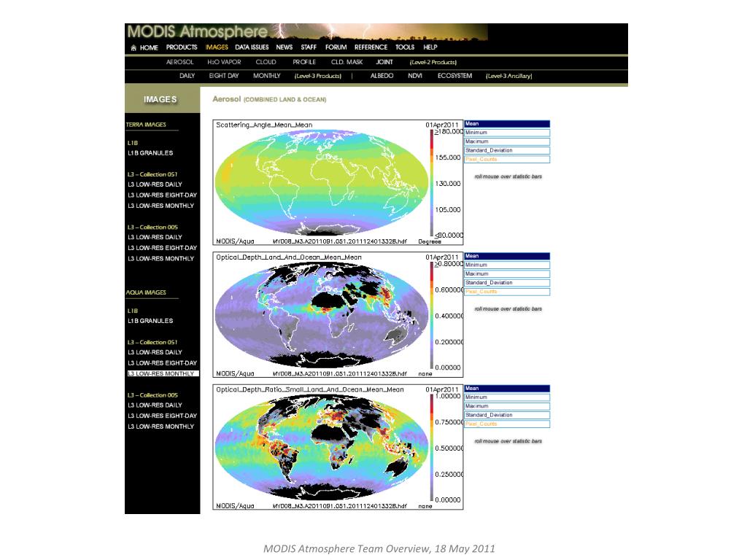Screen dimensions: 747x560
Task: Go to NEWS section
Action: click(x=284, y=47)
